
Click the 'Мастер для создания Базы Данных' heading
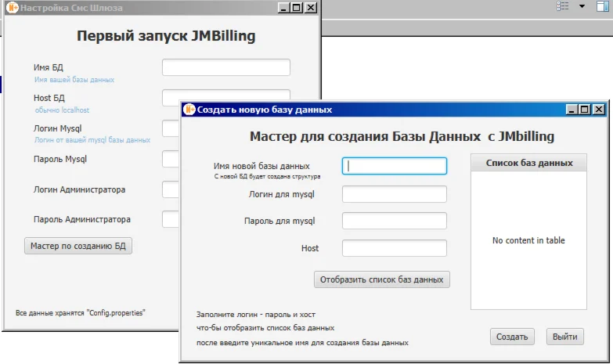click(402, 136)
